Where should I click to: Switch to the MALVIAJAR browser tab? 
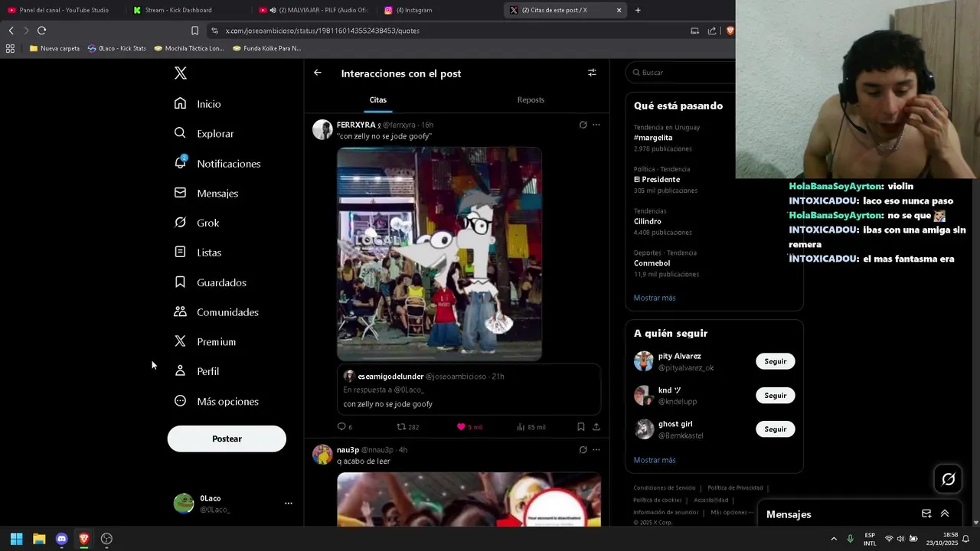(x=314, y=10)
